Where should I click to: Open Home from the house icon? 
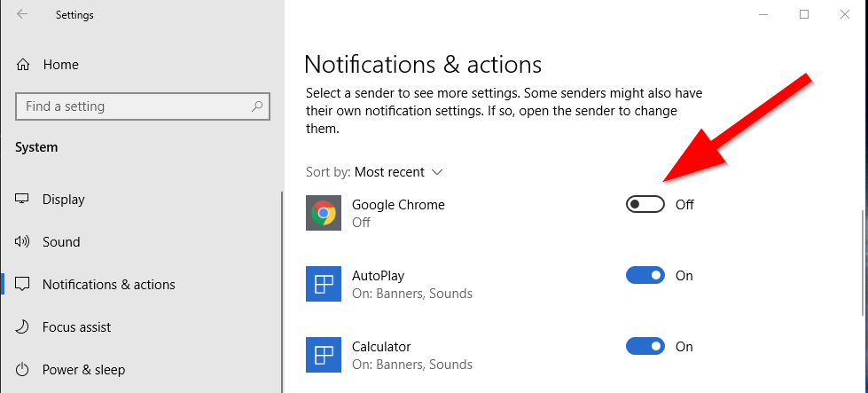23,65
